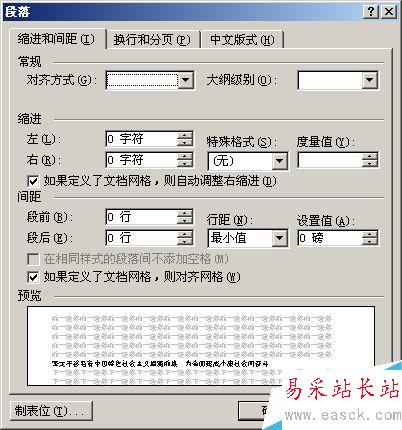Toggle 自动调整右缩进 checkbox
402x430 pixels.
33,181
